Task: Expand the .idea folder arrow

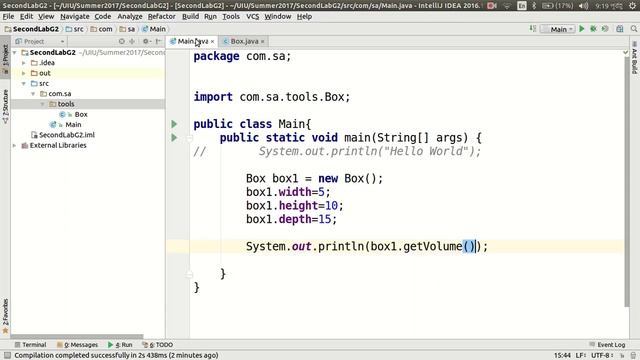Action: pos(24,63)
